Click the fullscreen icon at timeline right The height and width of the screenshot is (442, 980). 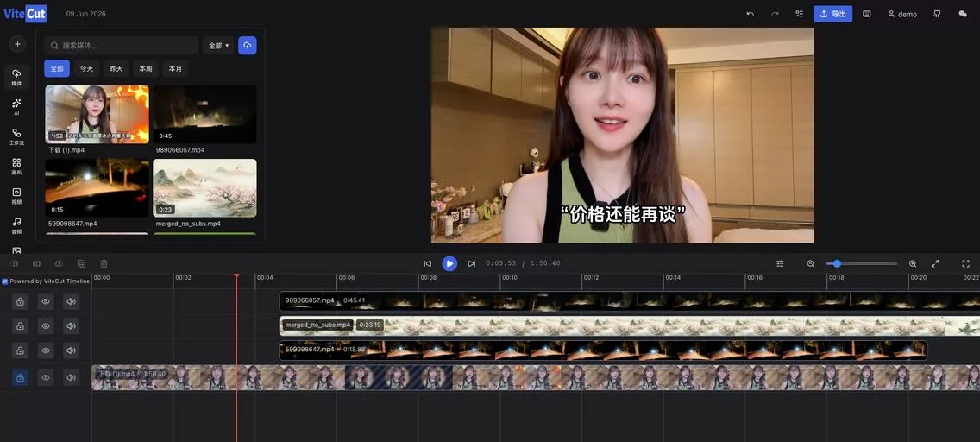pos(965,264)
